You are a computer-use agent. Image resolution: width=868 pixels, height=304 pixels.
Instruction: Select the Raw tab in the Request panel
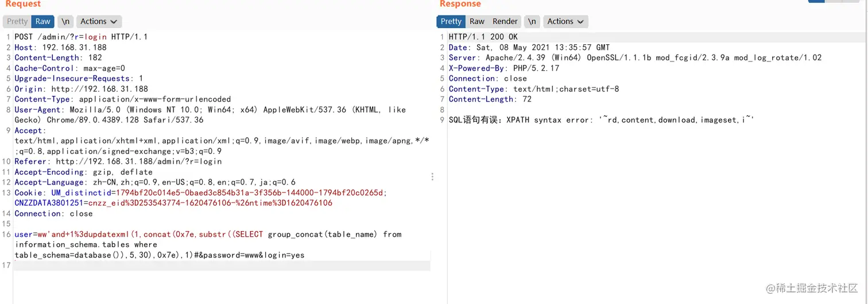(43, 21)
